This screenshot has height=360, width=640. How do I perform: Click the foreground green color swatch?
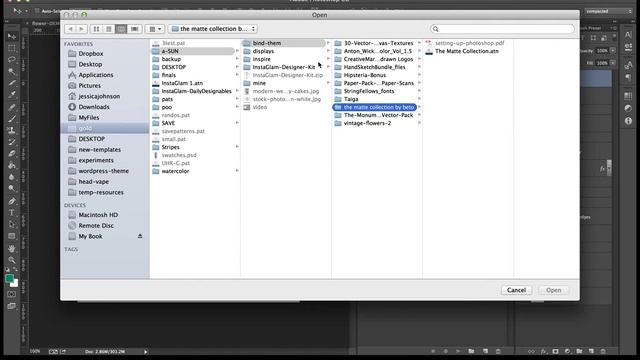[9, 278]
